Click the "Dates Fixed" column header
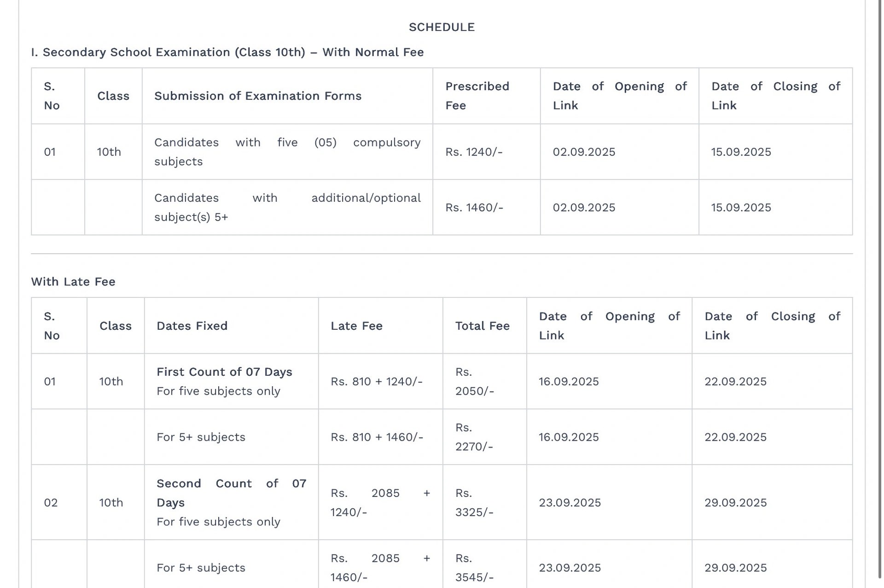The width and height of the screenshot is (884, 588). (192, 326)
